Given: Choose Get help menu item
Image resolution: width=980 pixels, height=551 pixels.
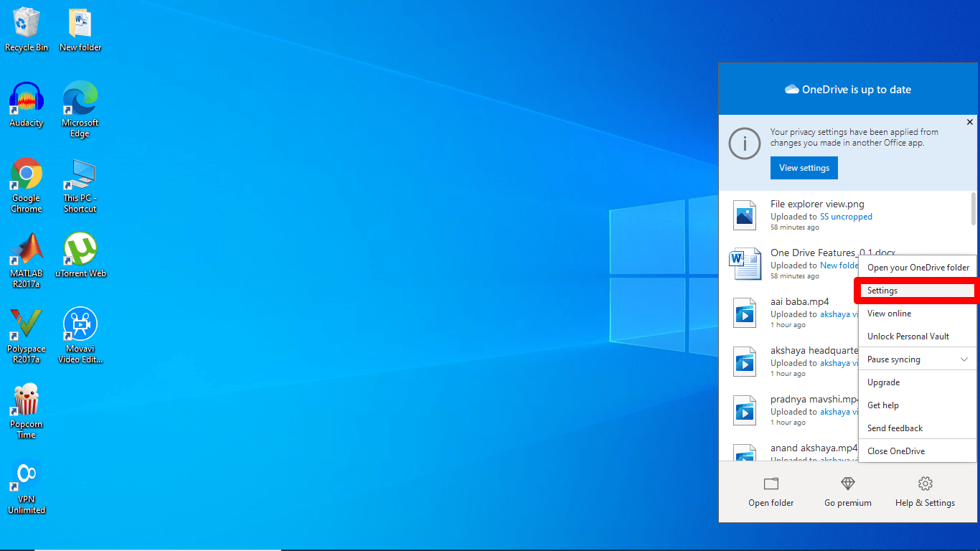Looking at the screenshot, I should [x=918, y=405].
